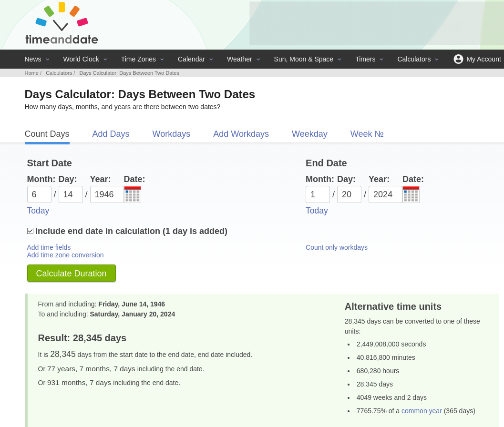This screenshot has height=427, width=504.
Task: Toggle Include end date in calculation checkbox
Action: click(30, 231)
